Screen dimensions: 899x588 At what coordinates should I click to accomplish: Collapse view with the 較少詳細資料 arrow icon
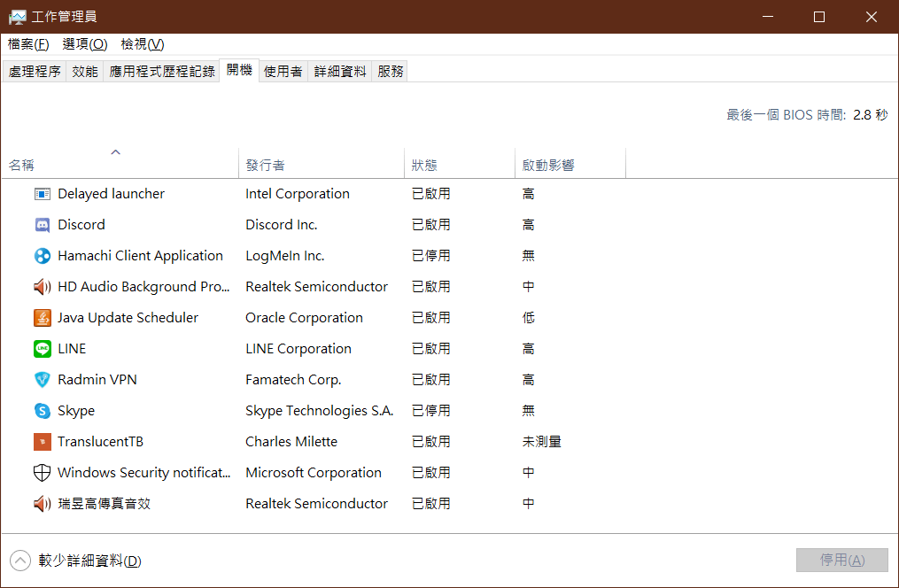(20, 561)
